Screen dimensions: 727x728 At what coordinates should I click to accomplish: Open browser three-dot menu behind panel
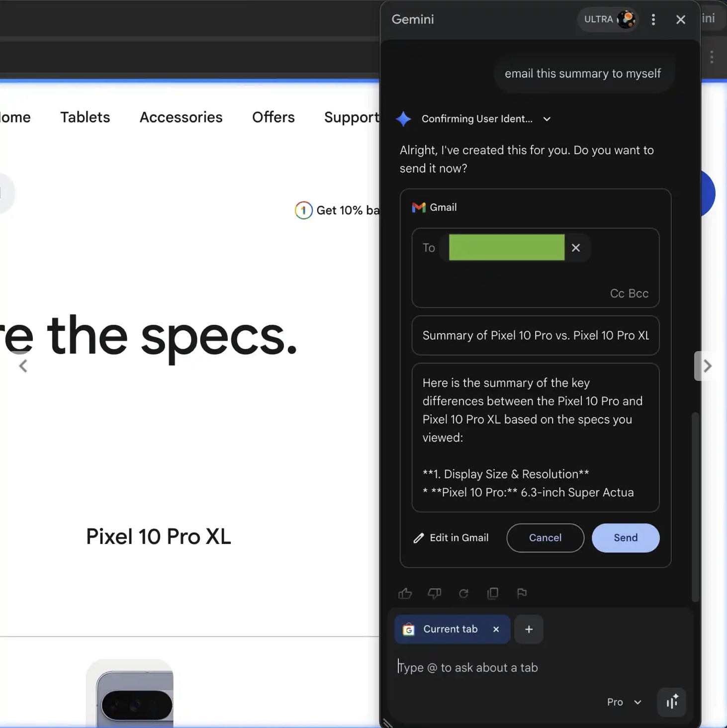(712, 57)
